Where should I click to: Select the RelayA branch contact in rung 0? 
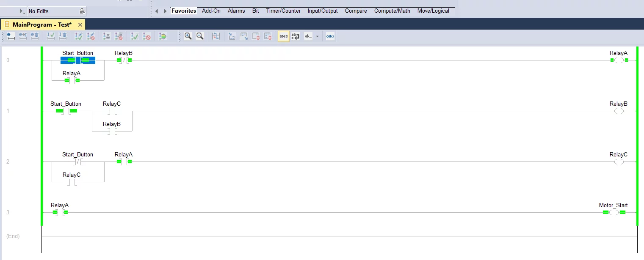pos(72,80)
